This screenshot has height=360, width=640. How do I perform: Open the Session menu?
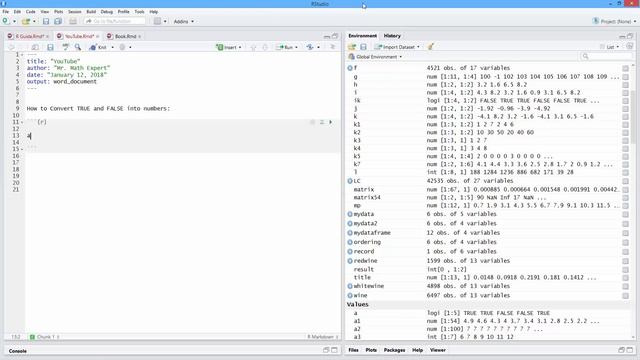(75, 12)
